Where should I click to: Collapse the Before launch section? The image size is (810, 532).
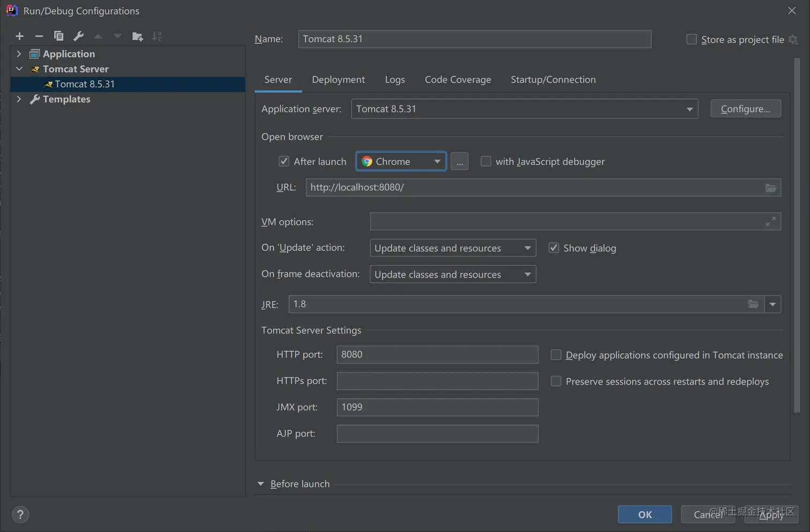(x=261, y=484)
